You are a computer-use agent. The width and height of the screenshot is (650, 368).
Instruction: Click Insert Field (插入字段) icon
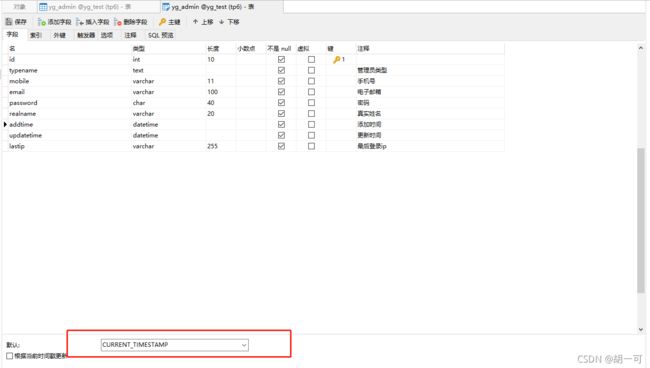[80, 22]
